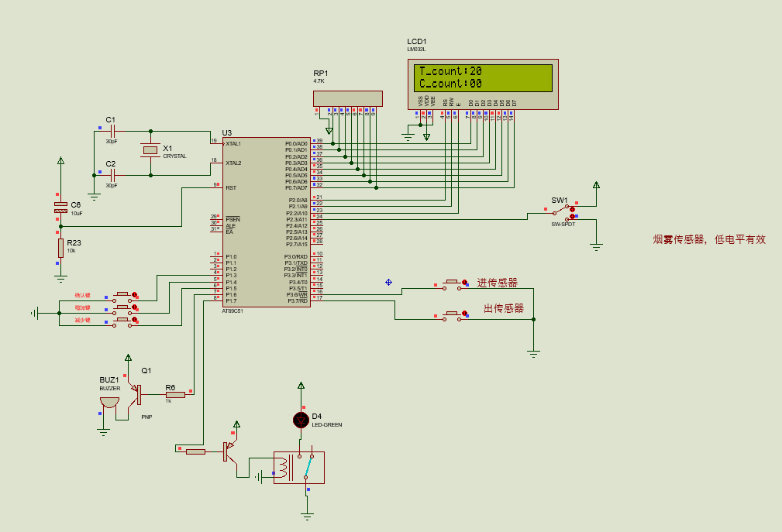The image size is (782, 532).
Task: Click the P0.0/AD0 pin label on U3
Action: 296,144
